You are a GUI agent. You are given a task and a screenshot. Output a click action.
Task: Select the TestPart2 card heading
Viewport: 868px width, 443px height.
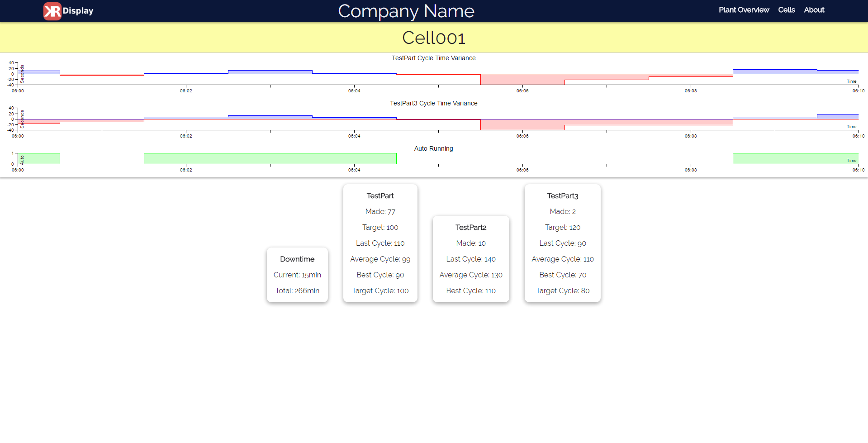click(471, 228)
